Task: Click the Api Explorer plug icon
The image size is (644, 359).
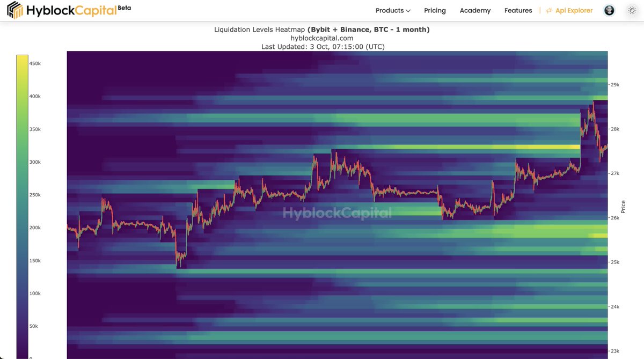Action: [x=549, y=10]
